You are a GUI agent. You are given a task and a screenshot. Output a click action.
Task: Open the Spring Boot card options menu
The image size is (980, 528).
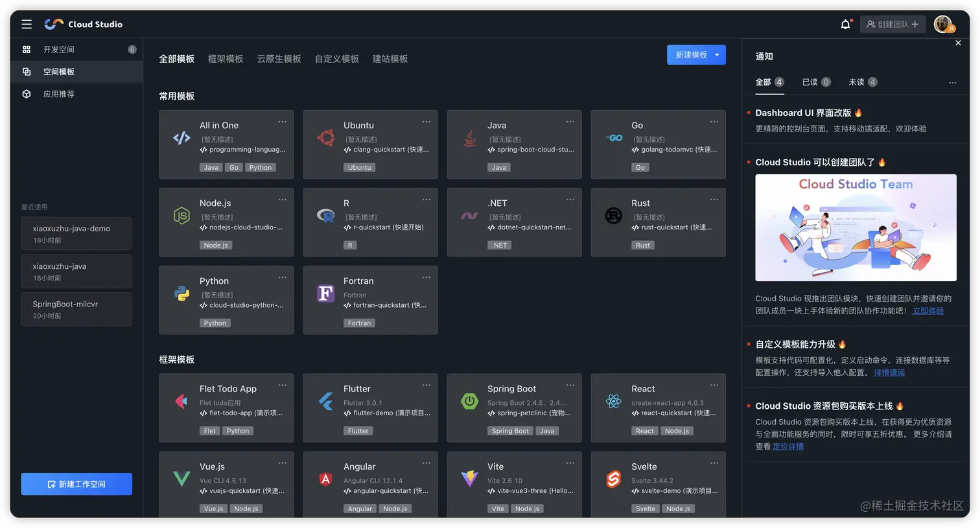point(570,385)
